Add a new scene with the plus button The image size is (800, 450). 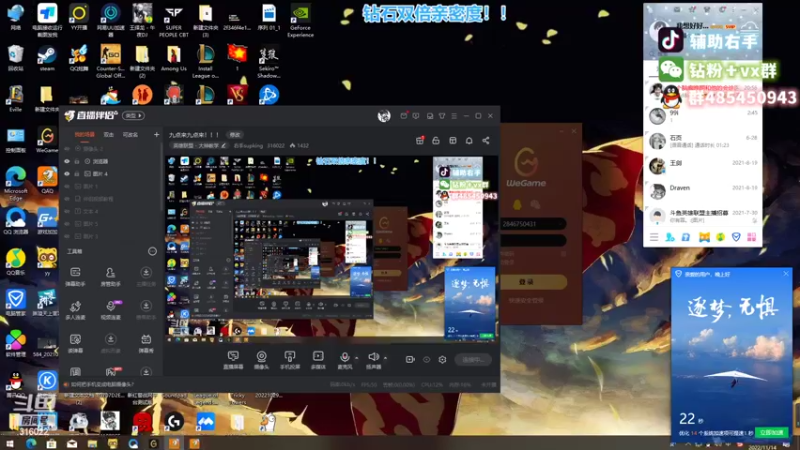point(157,135)
